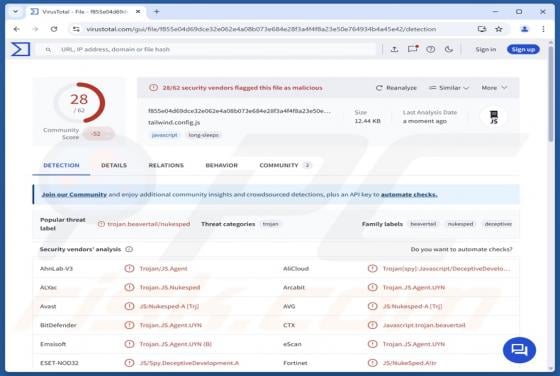Expand the More dropdown
Image resolution: width=560 pixels, height=376 pixels.
pyautogui.click(x=494, y=88)
